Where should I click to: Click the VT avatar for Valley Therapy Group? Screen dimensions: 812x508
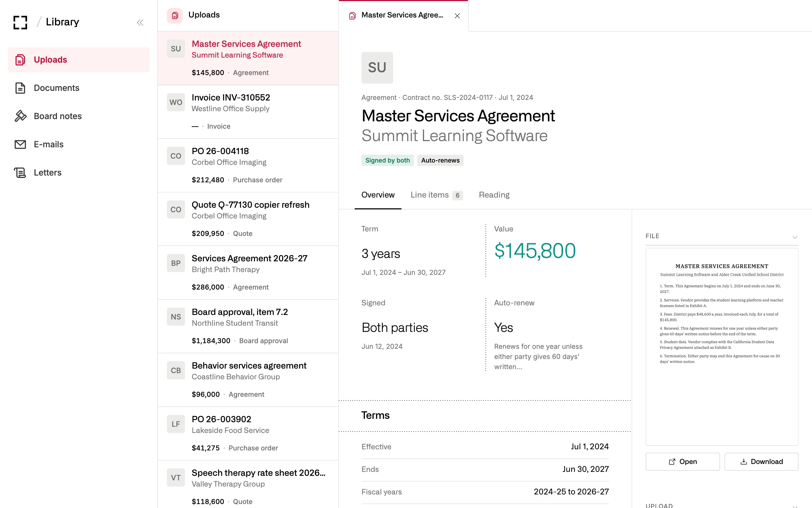click(x=176, y=478)
